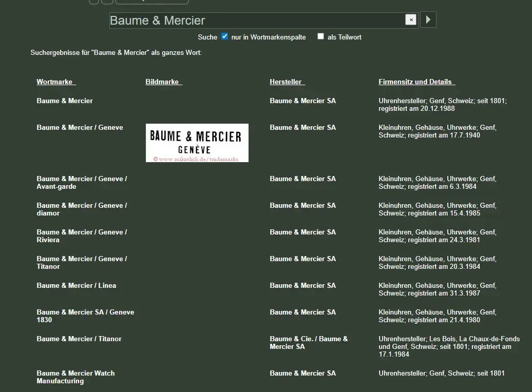
Task: Click 'Baume & Mercier / Titanor' wordmark
Action: coord(79,339)
